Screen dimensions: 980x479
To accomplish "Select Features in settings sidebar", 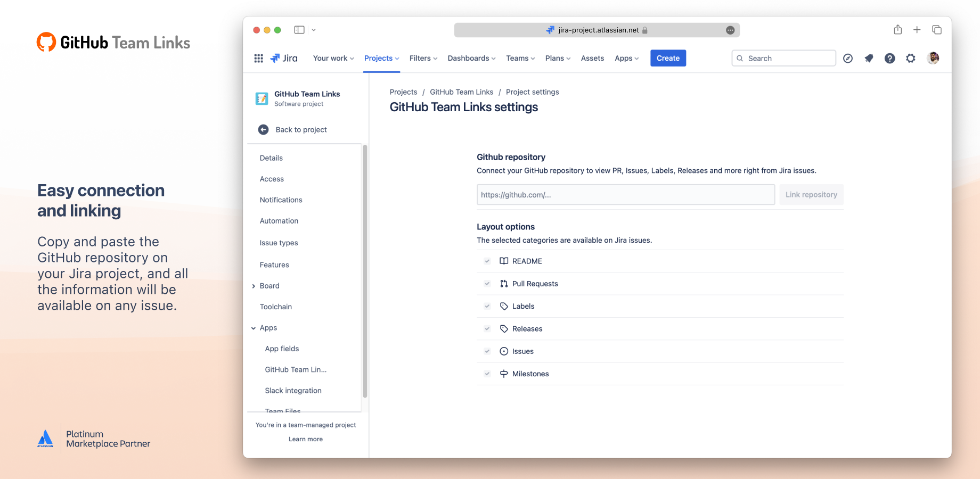I will pos(274,265).
